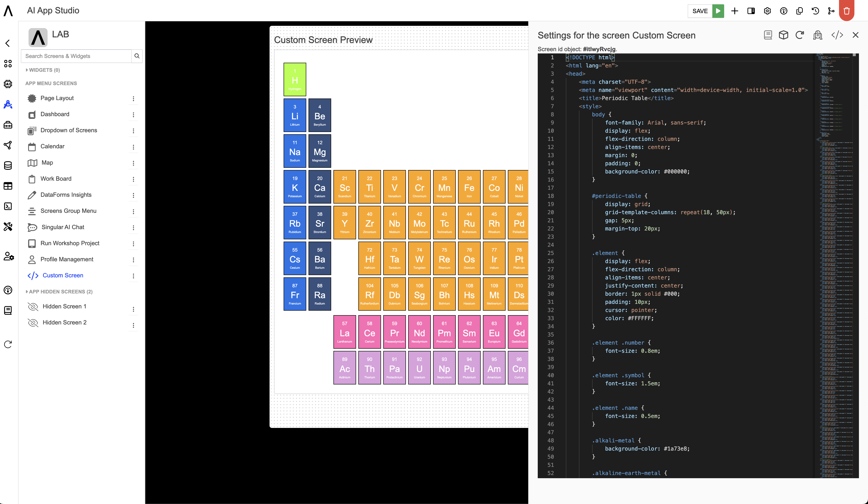Screen dimensions: 868x504
Task: Toggle the side panel layout icon
Action: tap(751, 11)
